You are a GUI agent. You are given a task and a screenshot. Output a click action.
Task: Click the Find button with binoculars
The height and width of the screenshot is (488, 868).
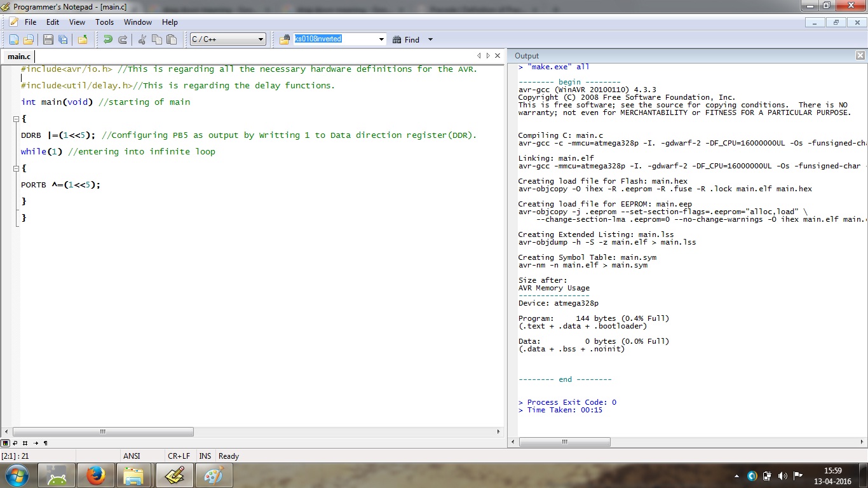coord(407,39)
